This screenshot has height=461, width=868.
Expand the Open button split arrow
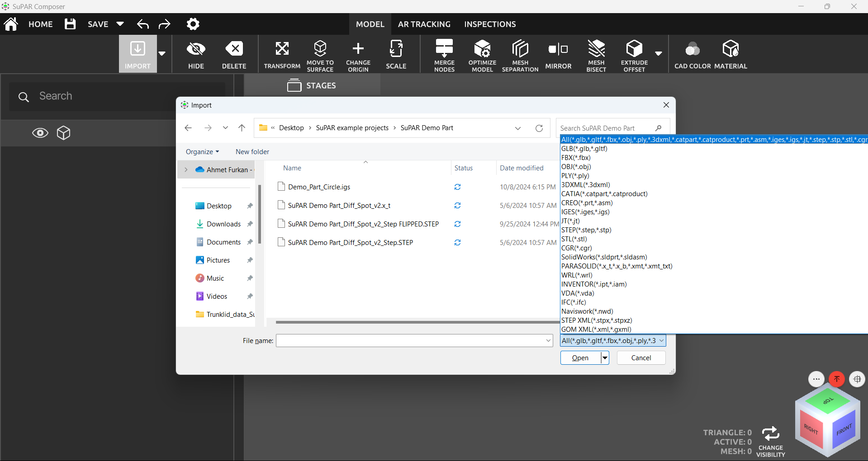coord(605,358)
